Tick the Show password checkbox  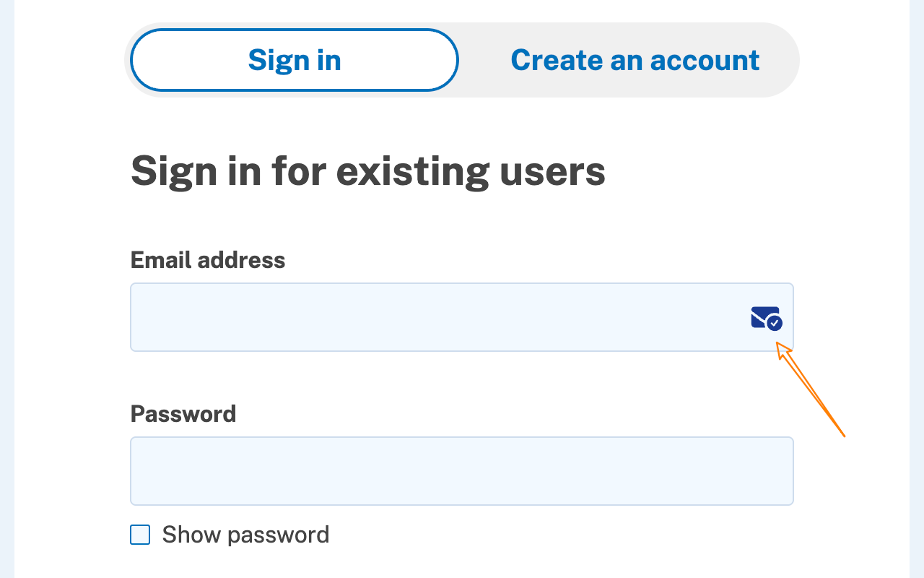coord(140,535)
